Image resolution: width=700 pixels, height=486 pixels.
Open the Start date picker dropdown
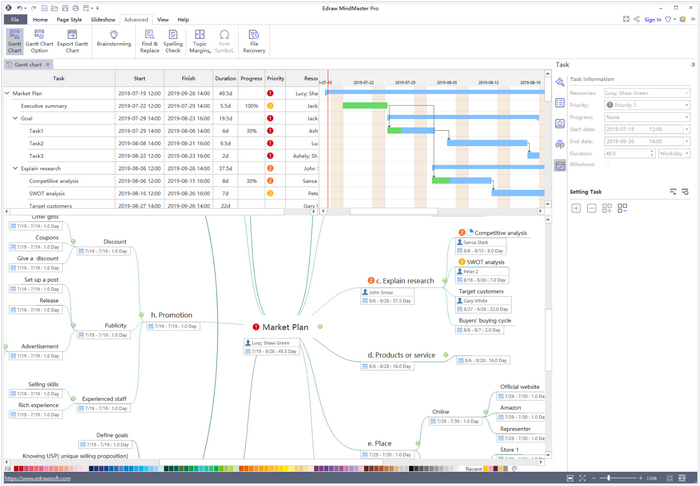point(687,129)
